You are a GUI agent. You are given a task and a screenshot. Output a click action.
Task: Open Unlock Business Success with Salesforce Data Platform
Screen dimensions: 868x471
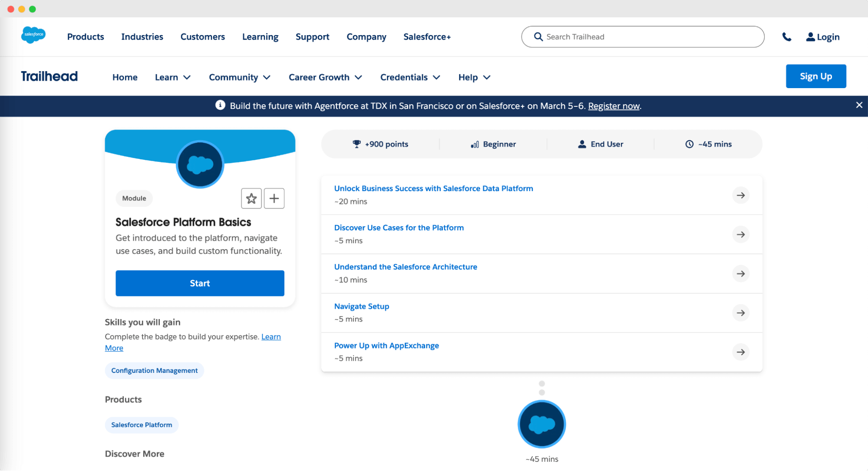(433, 188)
